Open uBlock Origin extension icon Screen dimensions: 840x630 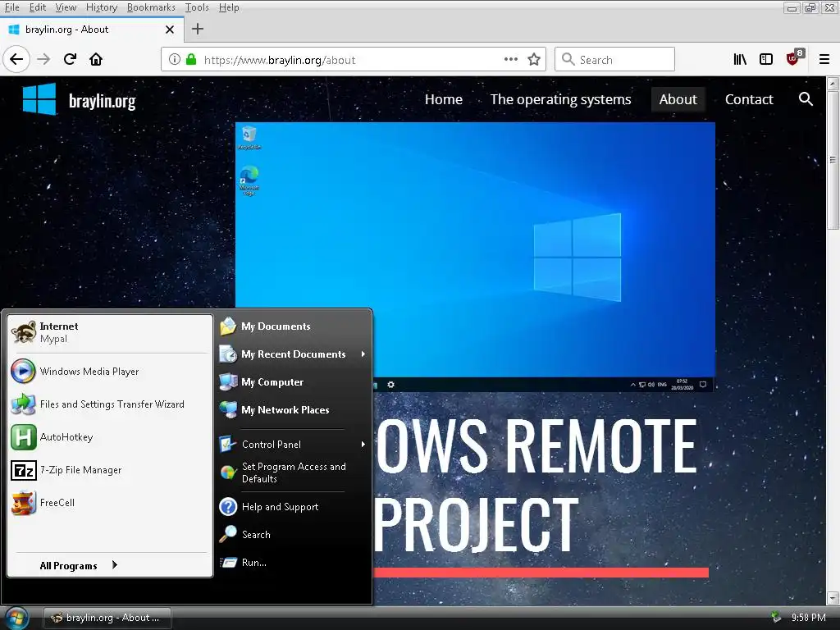click(793, 58)
